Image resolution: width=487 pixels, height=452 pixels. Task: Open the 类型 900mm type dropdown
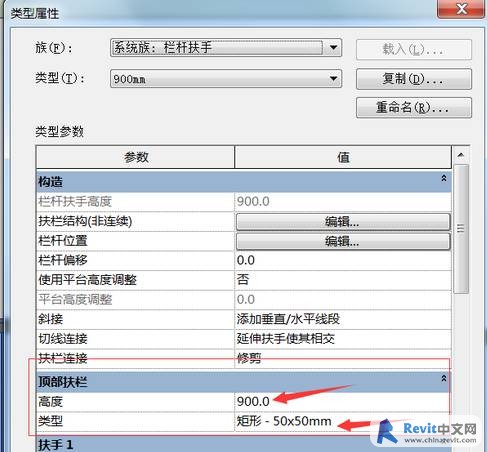[x=226, y=79]
